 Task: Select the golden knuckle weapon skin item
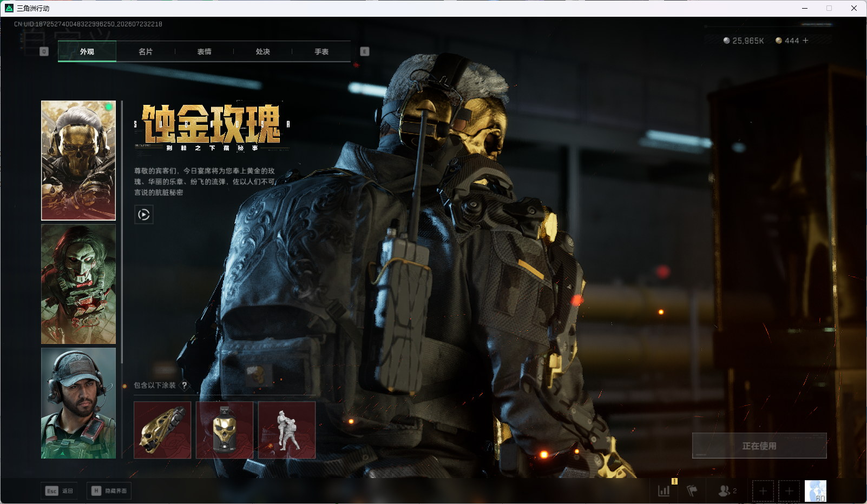[x=162, y=430]
